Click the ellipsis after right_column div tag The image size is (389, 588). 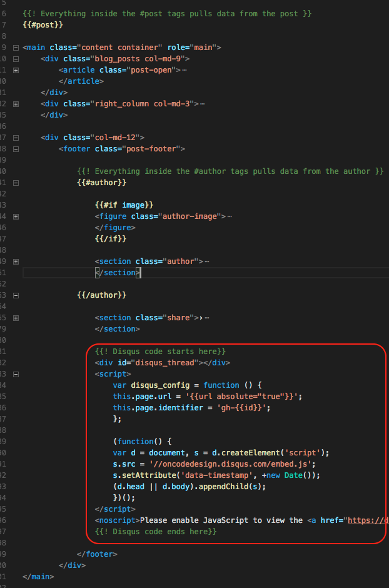pyautogui.click(x=203, y=104)
